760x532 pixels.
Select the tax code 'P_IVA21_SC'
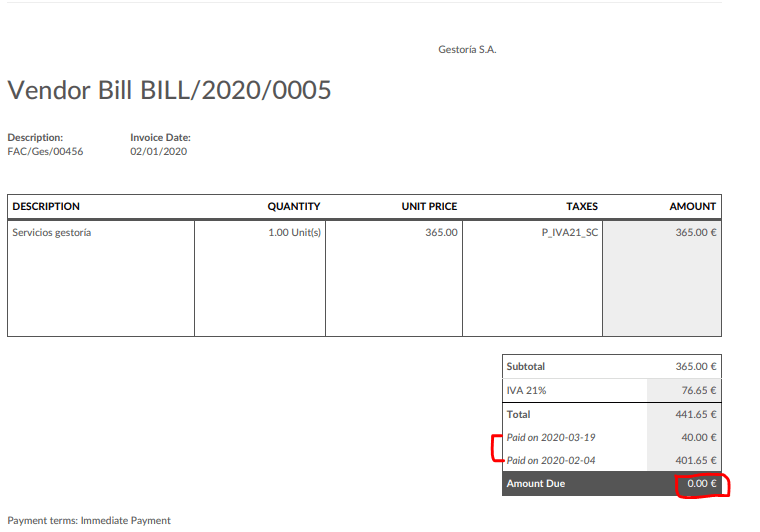point(570,233)
